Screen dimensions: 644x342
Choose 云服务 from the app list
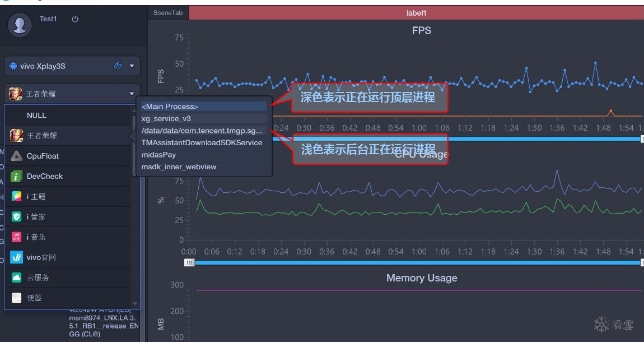(68, 278)
